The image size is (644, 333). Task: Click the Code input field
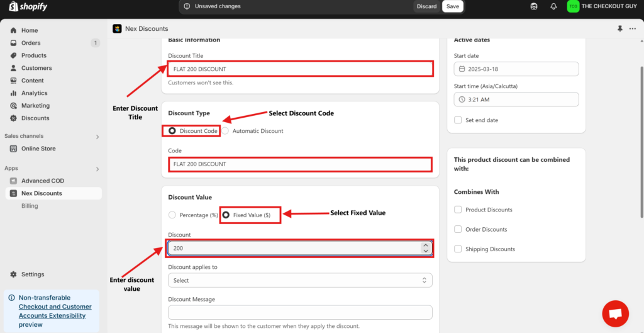300,164
